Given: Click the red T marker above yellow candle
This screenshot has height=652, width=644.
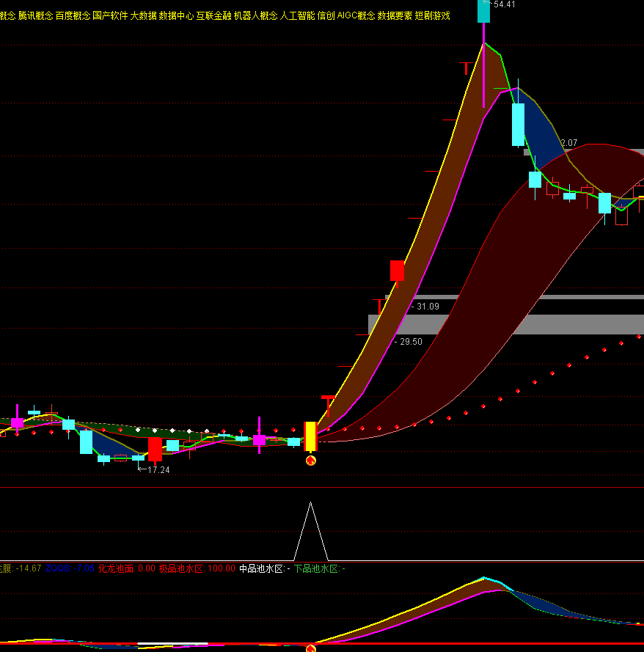Looking at the screenshot, I should [327, 402].
